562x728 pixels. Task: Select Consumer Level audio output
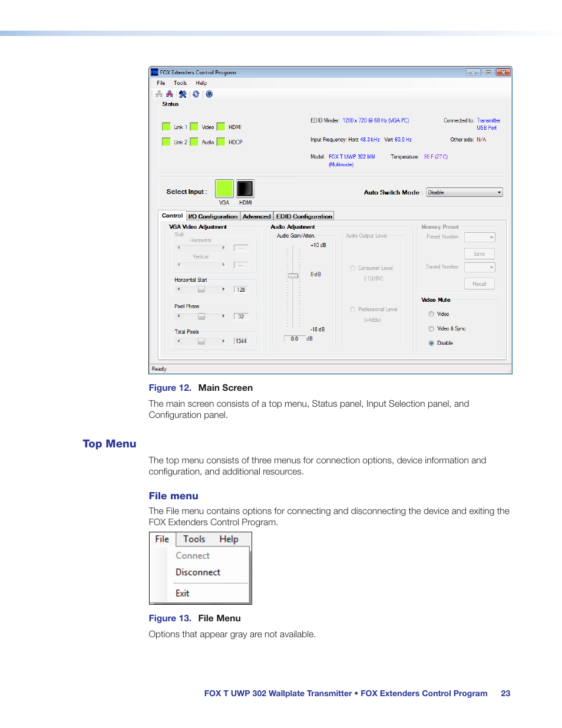353,268
